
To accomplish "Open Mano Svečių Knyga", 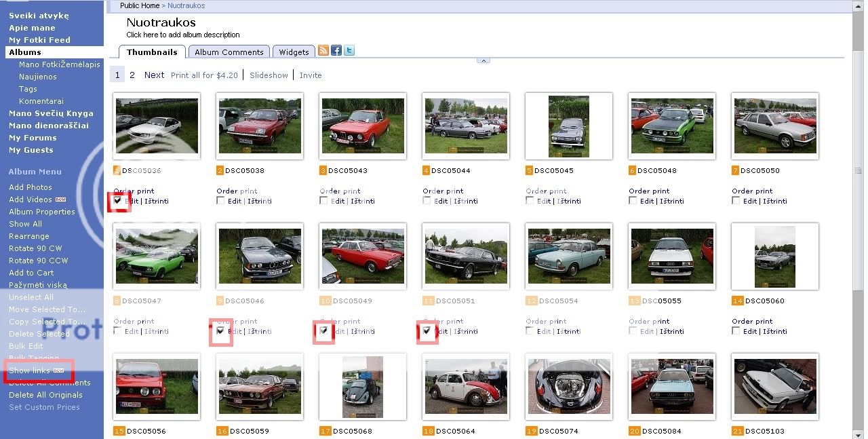I will (x=51, y=113).
